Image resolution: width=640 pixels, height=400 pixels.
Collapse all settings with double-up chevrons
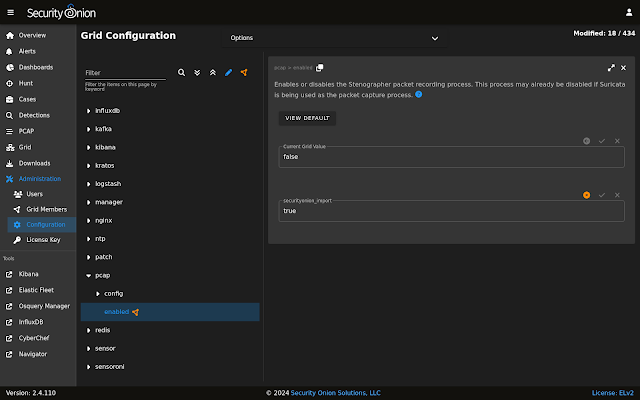pyautogui.click(x=213, y=73)
